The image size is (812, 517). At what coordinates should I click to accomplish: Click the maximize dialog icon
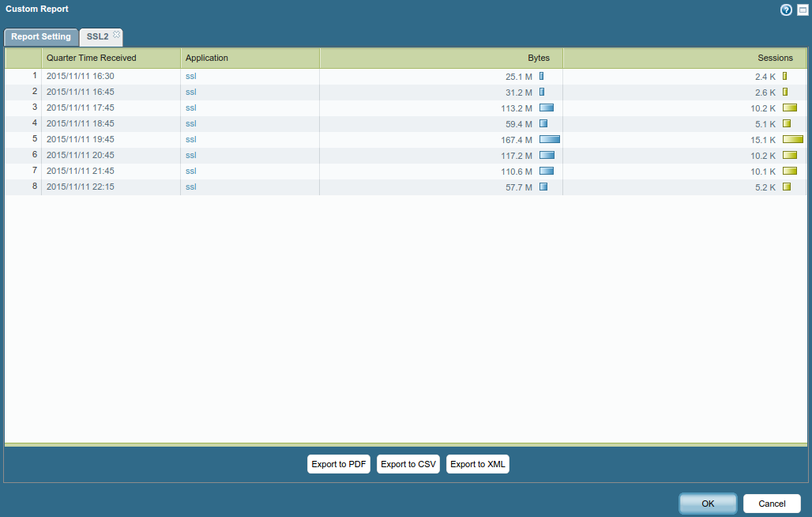pos(803,10)
